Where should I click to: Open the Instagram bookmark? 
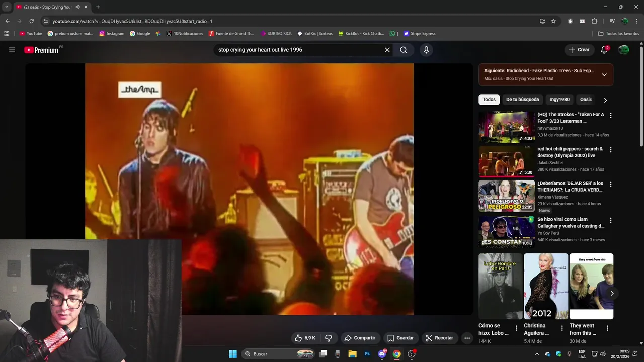click(x=112, y=34)
